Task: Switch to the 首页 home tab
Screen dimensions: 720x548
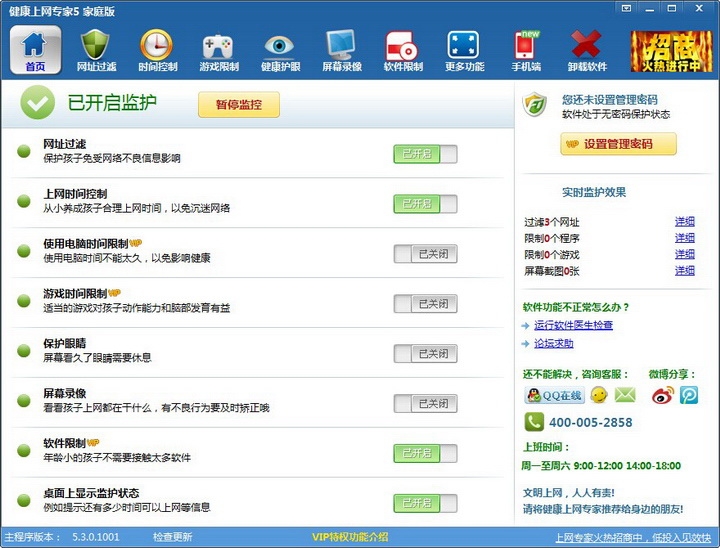Action: (35, 50)
